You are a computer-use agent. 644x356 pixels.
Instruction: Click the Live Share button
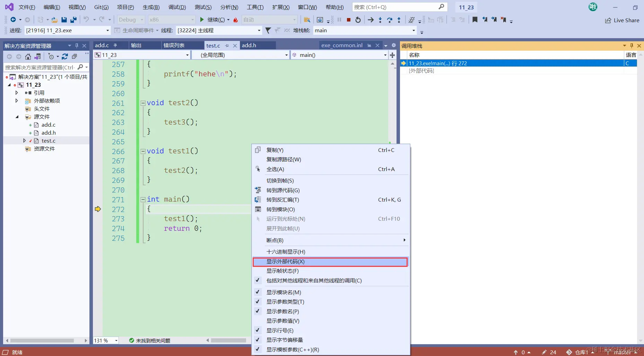click(622, 20)
